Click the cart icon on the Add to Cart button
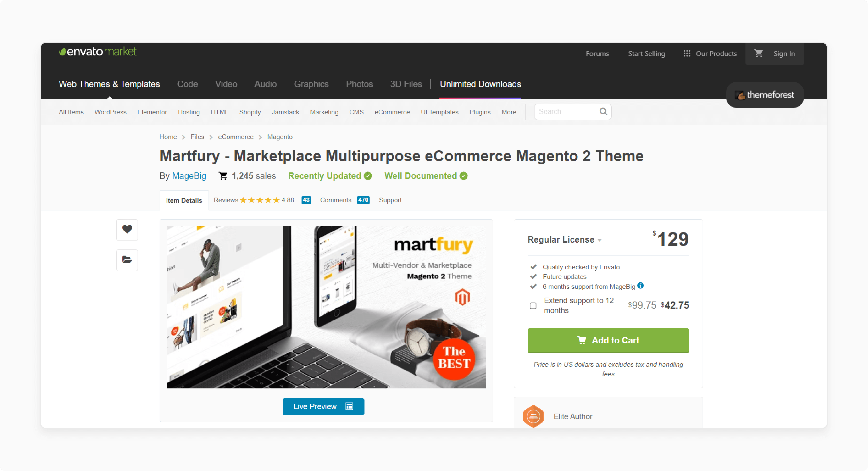 pyautogui.click(x=581, y=340)
